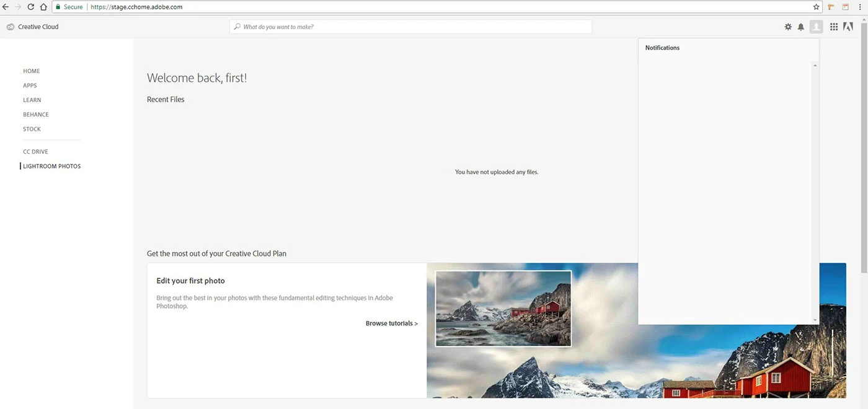Image resolution: width=868 pixels, height=409 pixels.
Task: Go back using the browser arrow
Action: pos(6,7)
